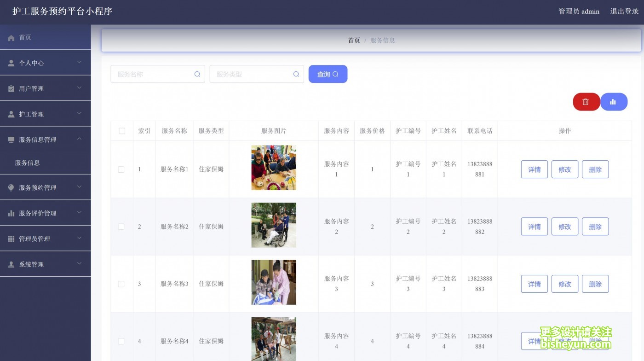This screenshot has width=644, height=361.
Task: Expand 服务预约管理 menu chevron
Action: pos(79,187)
